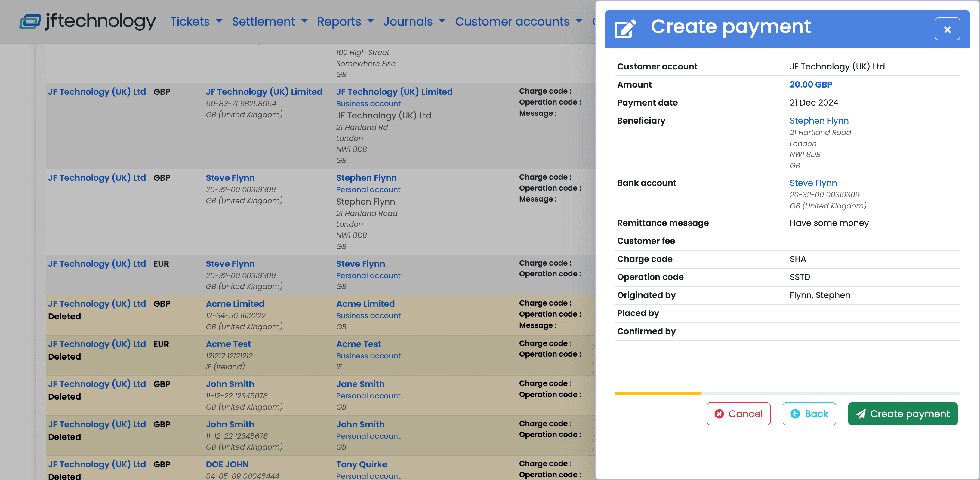The width and height of the screenshot is (980, 480).
Task: Open JF Technology (UK) Limited bank account link
Action: pos(264,92)
